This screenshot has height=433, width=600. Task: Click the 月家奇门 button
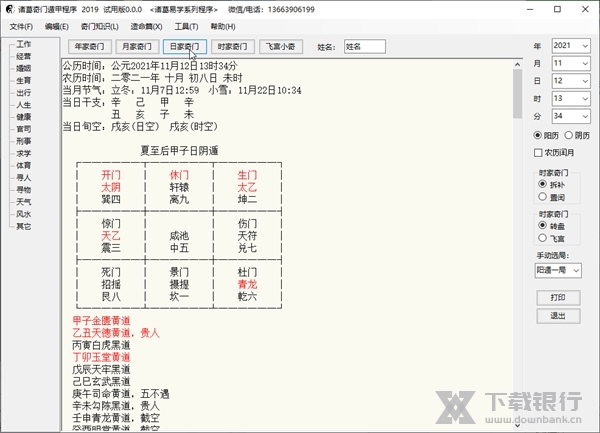(137, 47)
